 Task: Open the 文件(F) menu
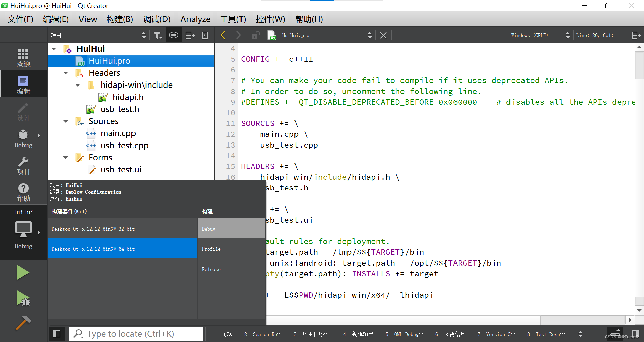click(20, 19)
